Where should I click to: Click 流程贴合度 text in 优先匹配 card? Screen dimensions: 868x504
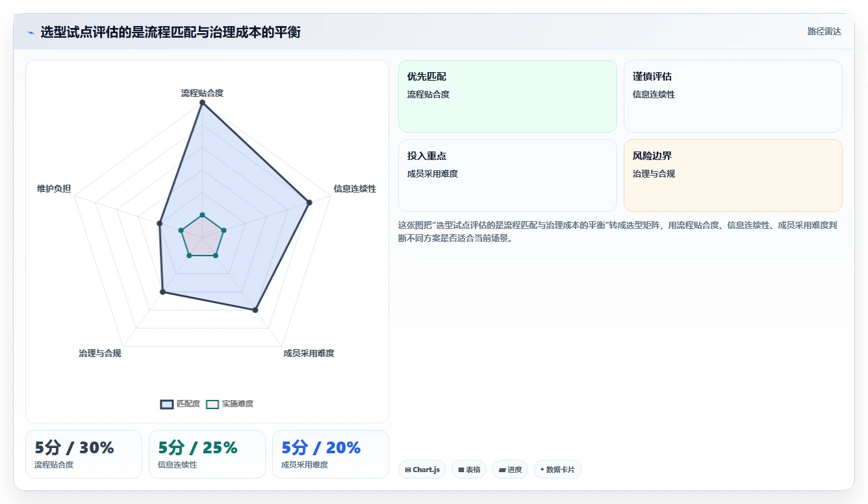pos(428,94)
